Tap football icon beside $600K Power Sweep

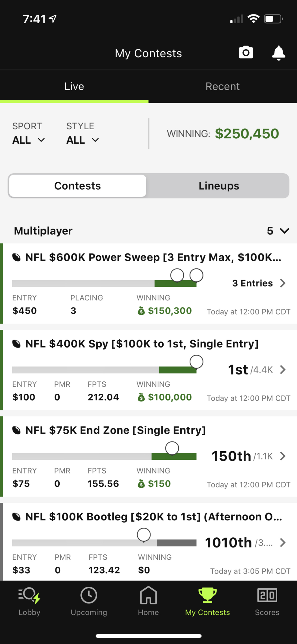click(16, 258)
